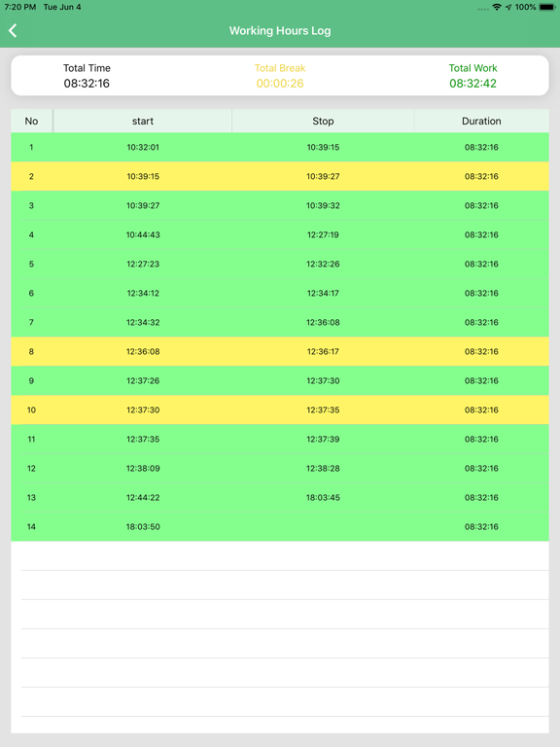Click the Stop column header
Screen dimensions: 560x747
pyautogui.click(x=323, y=121)
